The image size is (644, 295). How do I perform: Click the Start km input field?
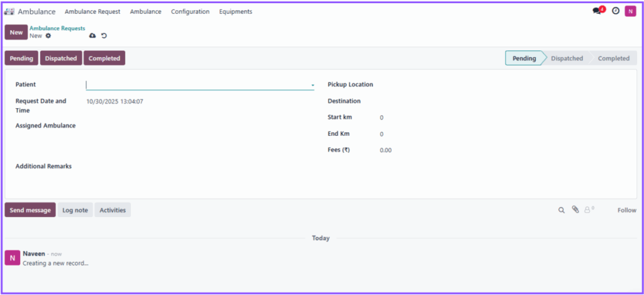(x=440, y=118)
